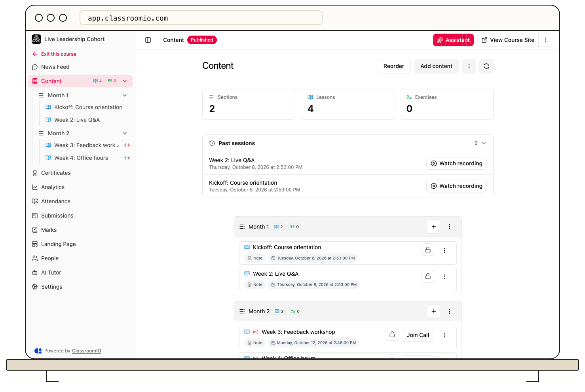This screenshot has height=392, width=585.
Task: Open Month 2 section options menu
Action: point(450,311)
